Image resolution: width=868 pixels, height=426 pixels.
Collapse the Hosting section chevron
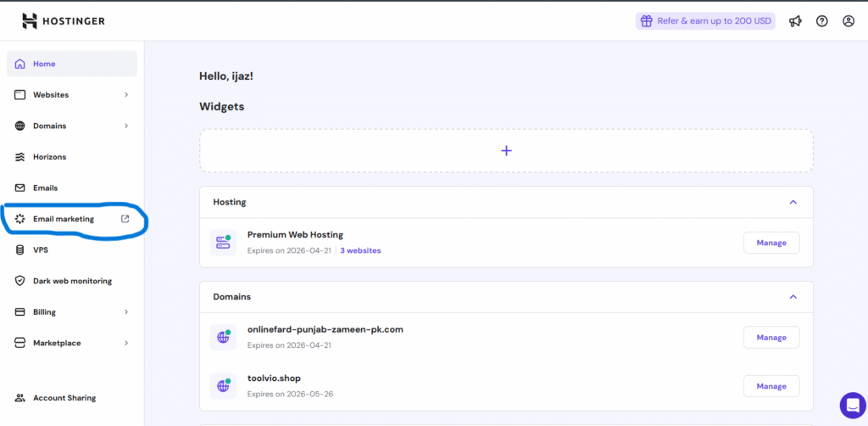(x=793, y=202)
